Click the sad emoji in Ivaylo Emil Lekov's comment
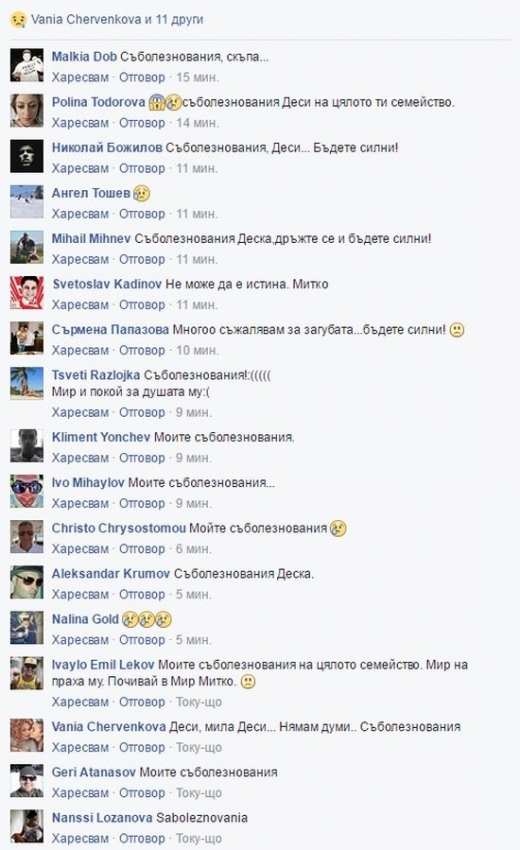This screenshot has width=520, height=850. click(248, 682)
